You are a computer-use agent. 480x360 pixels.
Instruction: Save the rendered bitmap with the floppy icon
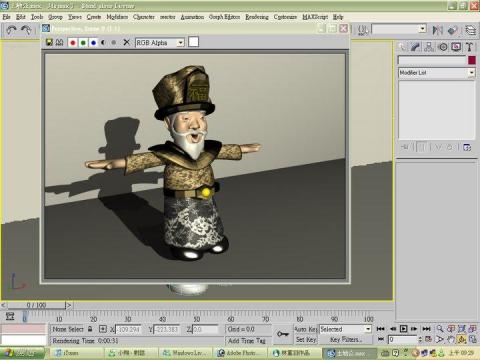49,42
